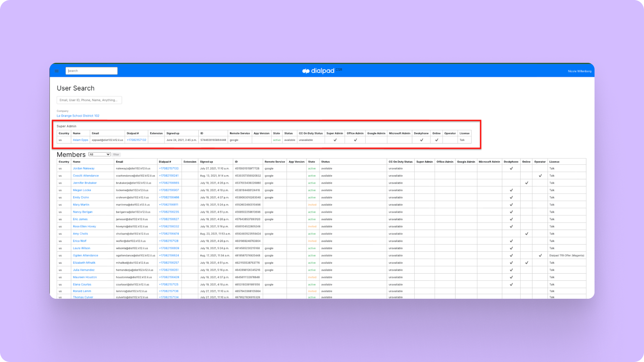
Task: Click the filter button next to Members dropdown
Action: (116, 155)
